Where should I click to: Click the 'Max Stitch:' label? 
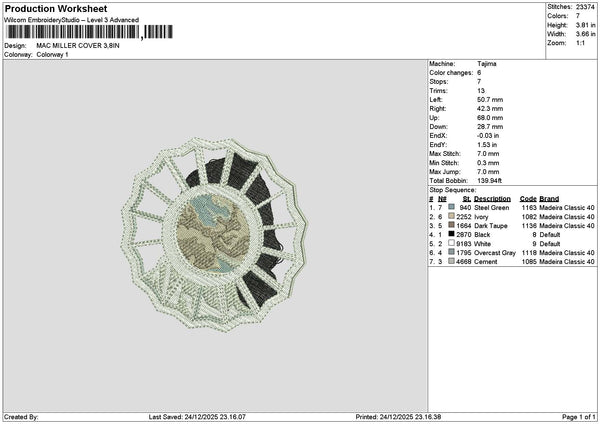(445, 153)
